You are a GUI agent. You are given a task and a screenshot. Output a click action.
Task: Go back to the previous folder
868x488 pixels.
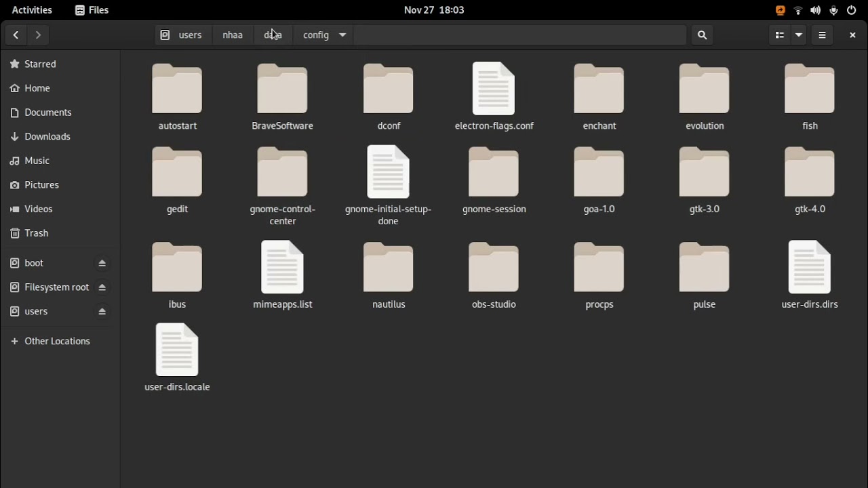pyautogui.click(x=16, y=35)
